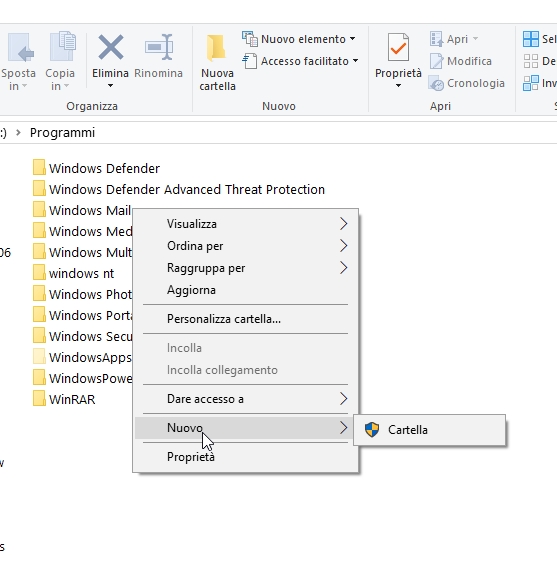Click the Windows Security folder icon

pyautogui.click(x=39, y=336)
